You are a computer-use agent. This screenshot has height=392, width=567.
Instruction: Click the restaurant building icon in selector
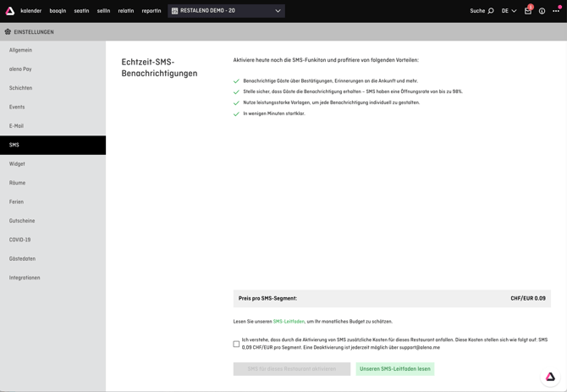(x=174, y=11)
